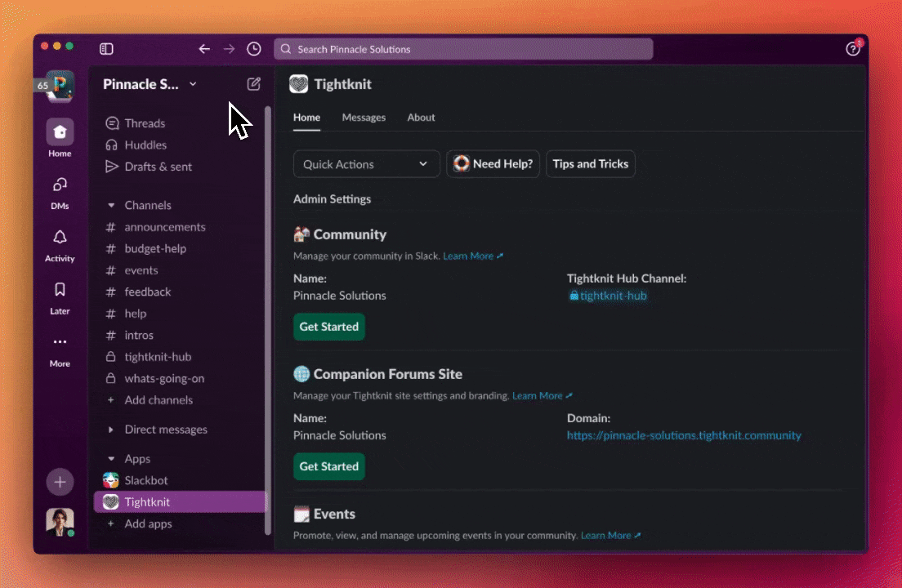Screen dimensions: 902x588
Task: Select Tightknit app in the sidebar
Action: [180, 501]
